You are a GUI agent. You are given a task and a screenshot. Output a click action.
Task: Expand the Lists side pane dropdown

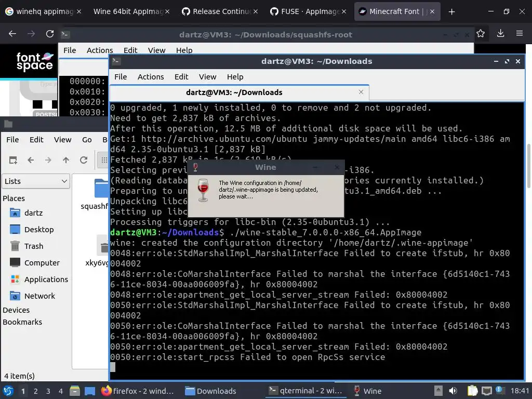(x=36, y=181)
